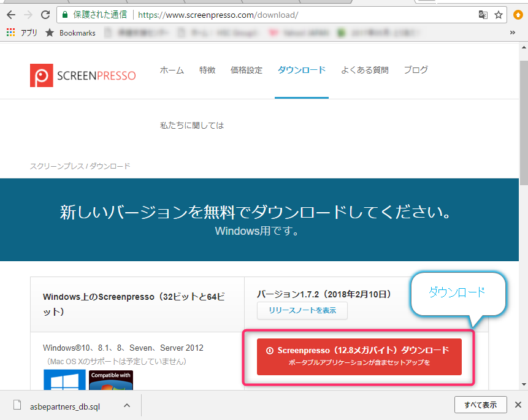The image size is (528, 420).
Task: Click the Screenpresso logo
Action: tap(83, 75)
